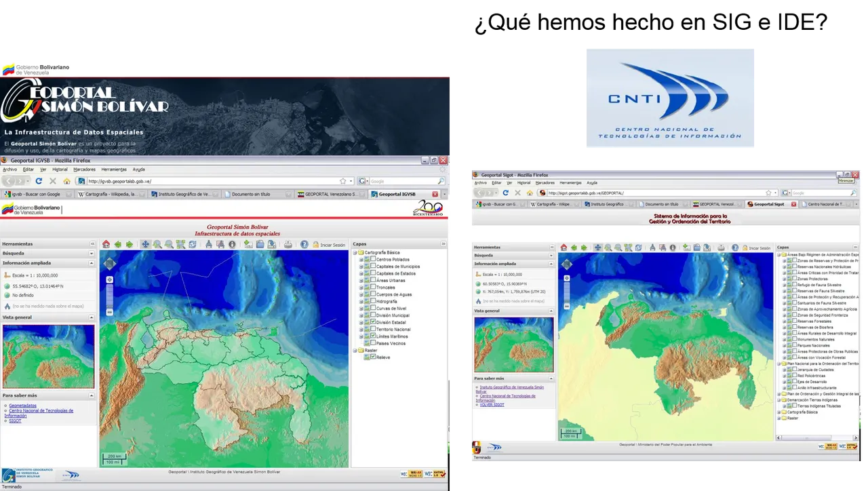Viewport: 868px width, 491px height.
Task: Enable Parques Nacionales layer in Sigot
Action: 795,346
